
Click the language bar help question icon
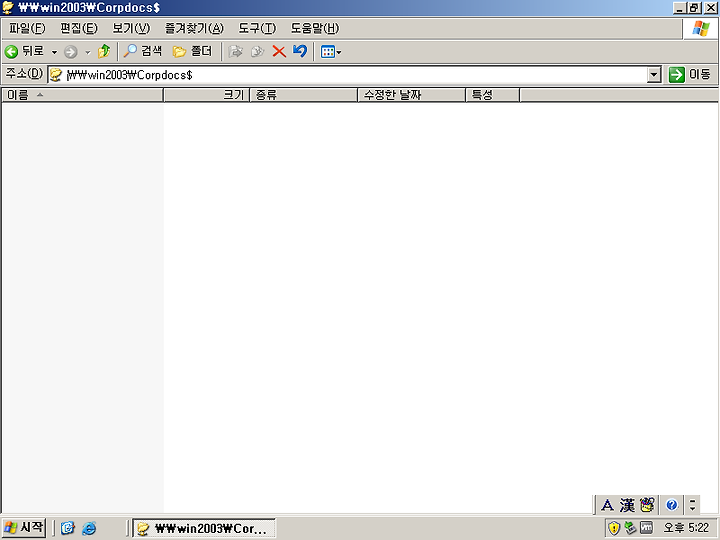pos(672,505)
